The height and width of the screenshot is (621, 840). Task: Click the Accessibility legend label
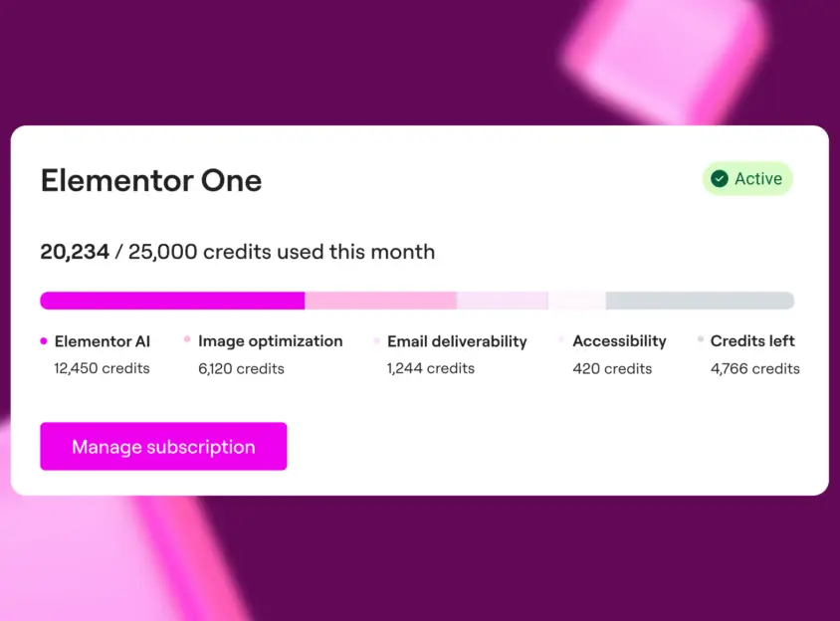(x=619, y=341)
